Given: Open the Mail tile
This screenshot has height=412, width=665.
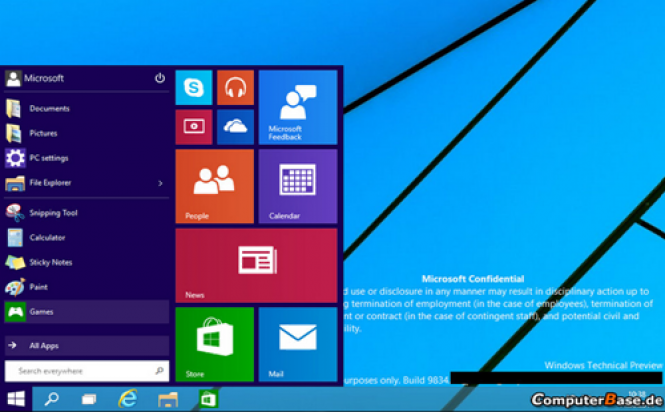Looking at the screenshot, I should coord(298,345).
